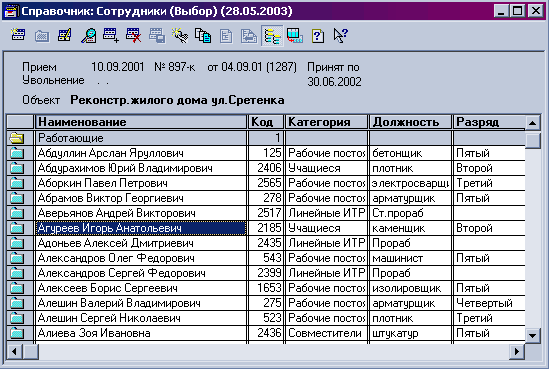Click the two-documents copy icon
This screenshot has height=369, width=549.
coord(203,35)
